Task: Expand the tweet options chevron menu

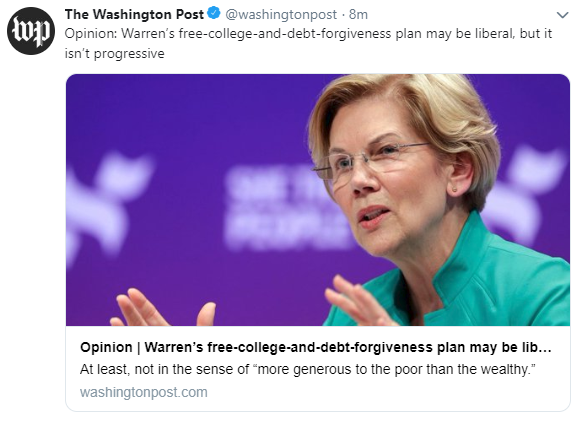Action: pos(562,15)
